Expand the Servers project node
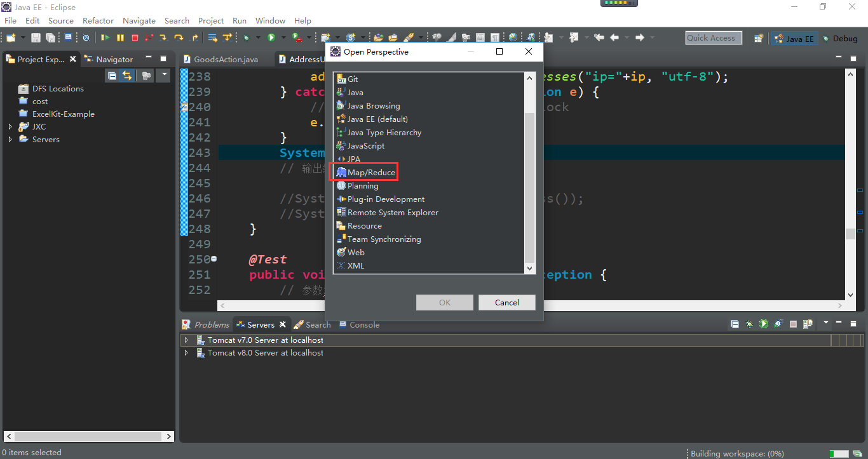868x459 pixels. [x=10, y=140]
